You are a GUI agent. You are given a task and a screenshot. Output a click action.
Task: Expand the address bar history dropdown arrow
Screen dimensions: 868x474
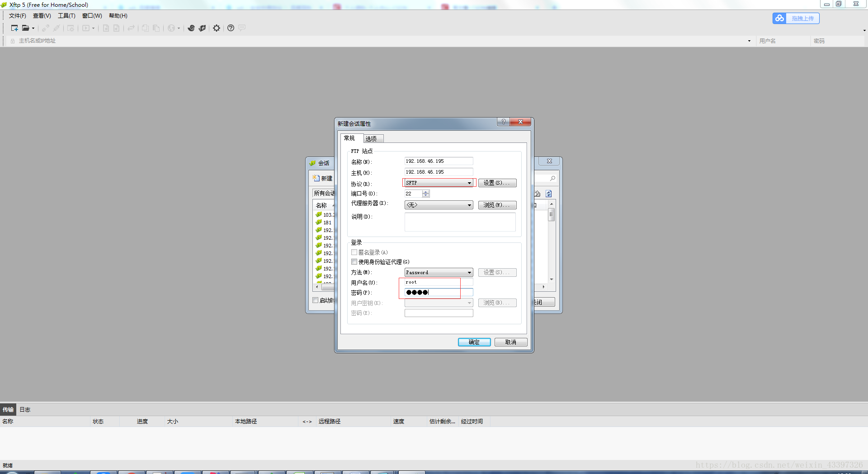coord(749,41)
